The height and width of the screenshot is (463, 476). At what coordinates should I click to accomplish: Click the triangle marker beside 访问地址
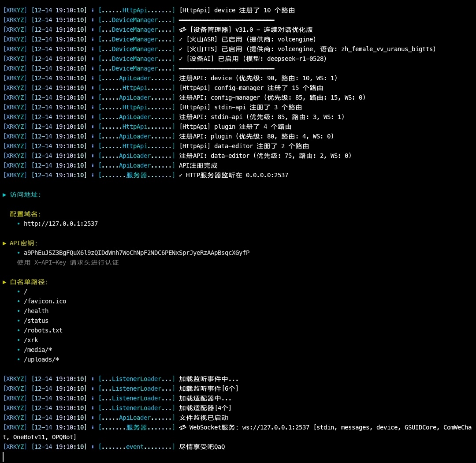(5, 194)
